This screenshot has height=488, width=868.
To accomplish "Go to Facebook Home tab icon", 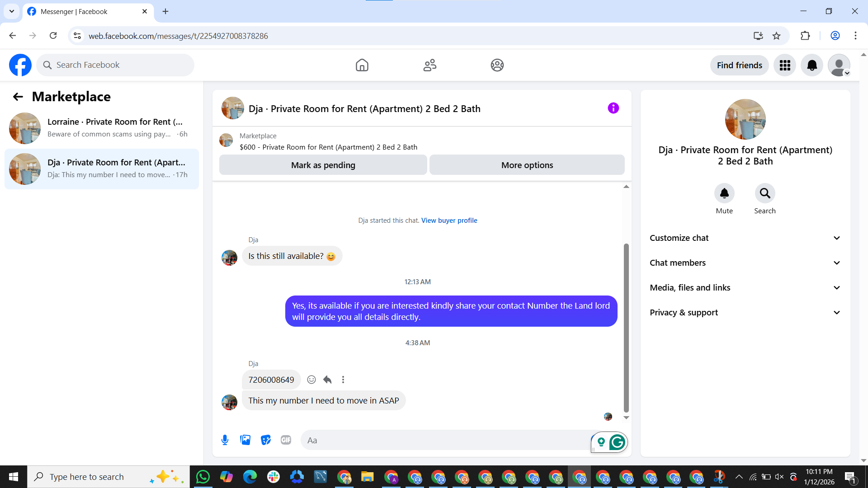I will pos(362,65).
